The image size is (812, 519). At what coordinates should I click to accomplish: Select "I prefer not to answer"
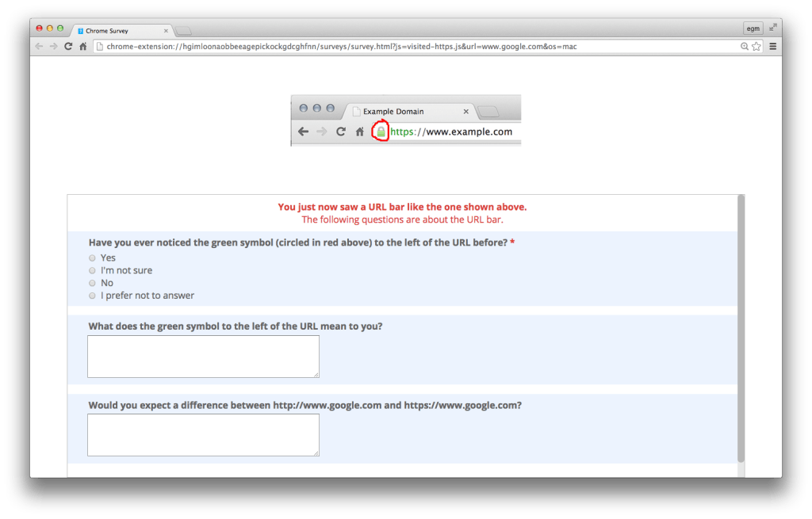click(x=92, y=296)
